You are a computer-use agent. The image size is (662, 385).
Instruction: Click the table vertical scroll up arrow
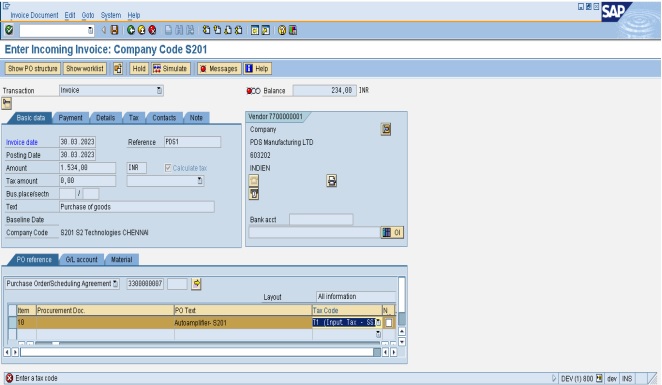pyautogui.click(x=402, y=331)
